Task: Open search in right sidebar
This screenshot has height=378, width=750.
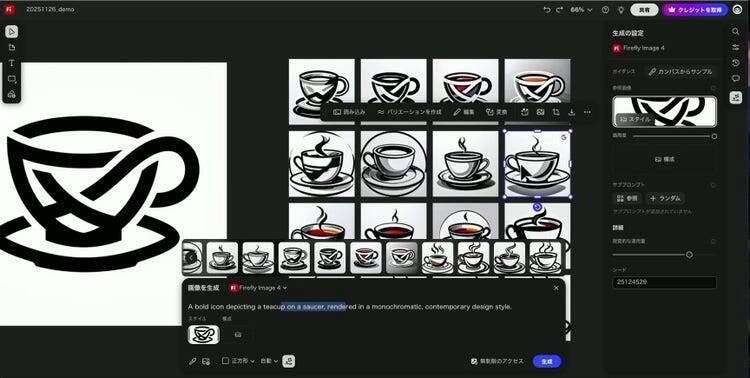Action: (736, 32)
